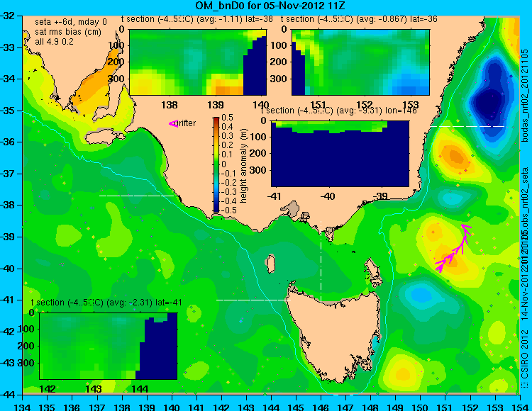
Task: Click the white dashed section line near latitude -35.5 east coast
Action: 467,126
